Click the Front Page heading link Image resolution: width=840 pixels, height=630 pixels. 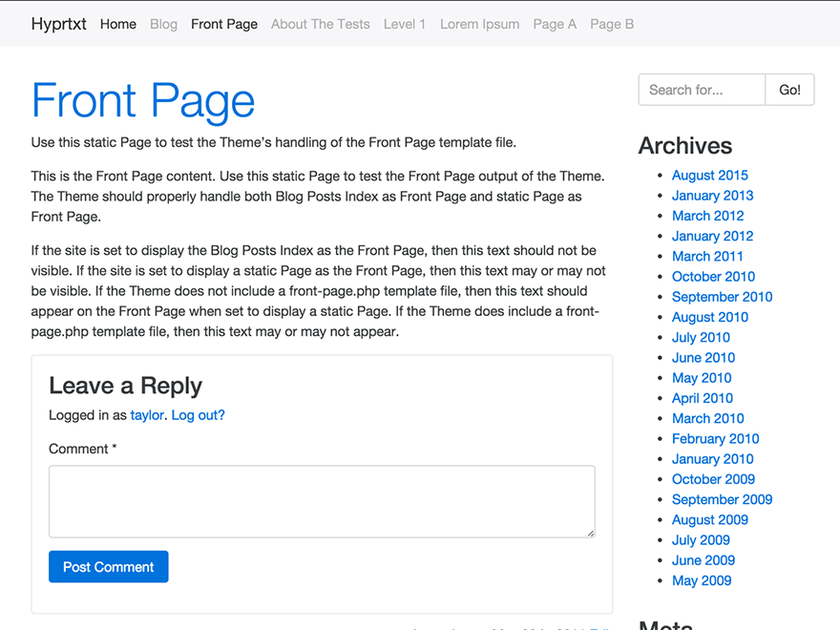point(143,100)
